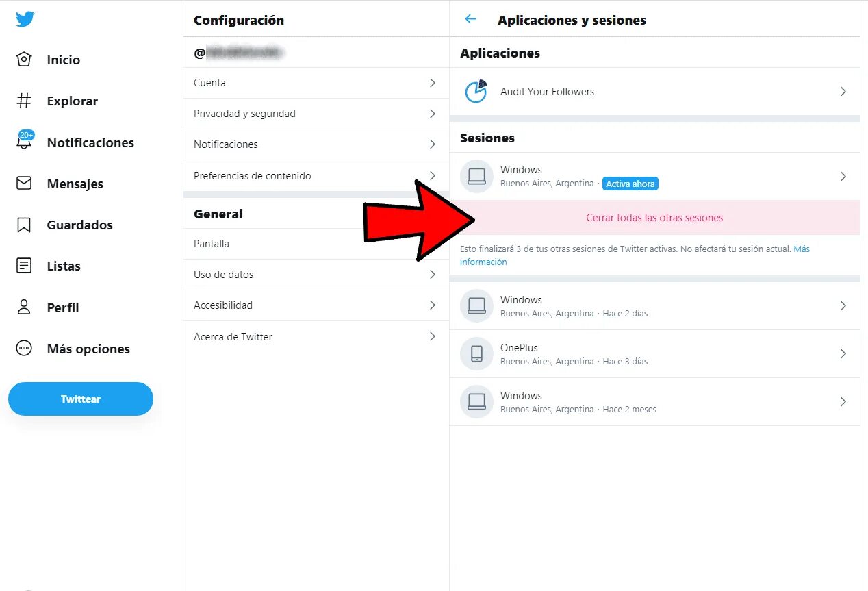
Task: Go to Inicio home icon
Action: click(24, 60)
